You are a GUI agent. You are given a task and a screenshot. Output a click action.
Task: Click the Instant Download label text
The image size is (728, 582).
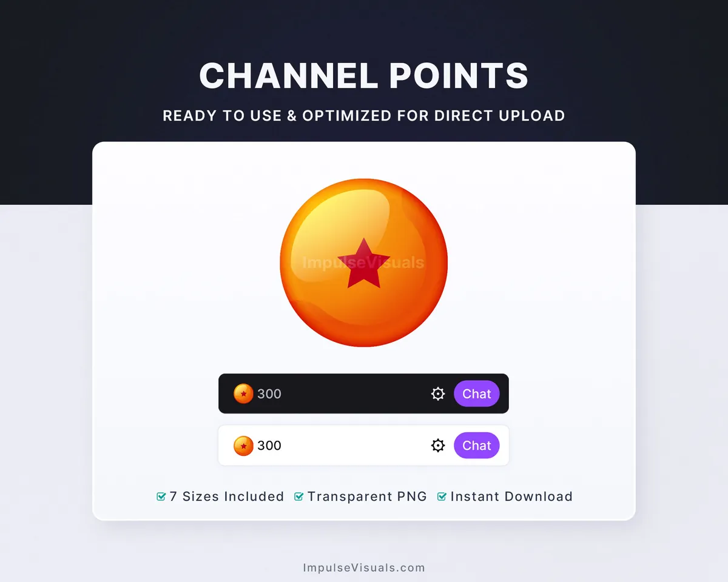pyautogui.click(x=511, y=497)
